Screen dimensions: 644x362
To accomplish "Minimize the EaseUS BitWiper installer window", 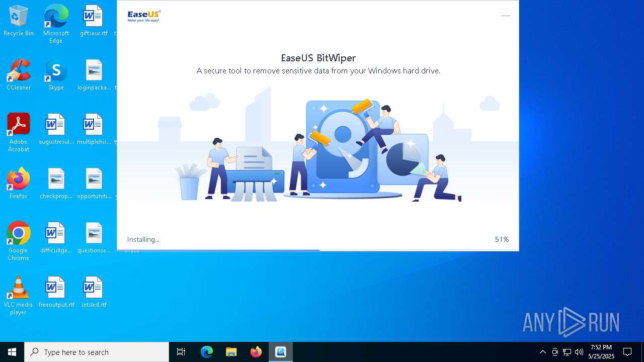I will 506,16.
